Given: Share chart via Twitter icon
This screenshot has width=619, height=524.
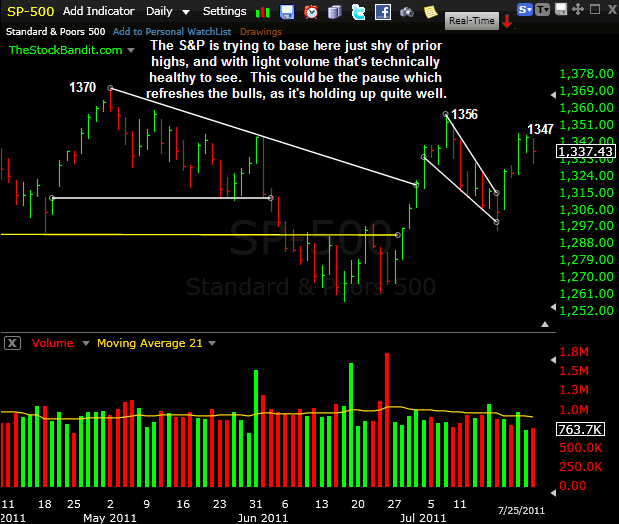Looking at the screenshot, I should (x=358, y=12).
